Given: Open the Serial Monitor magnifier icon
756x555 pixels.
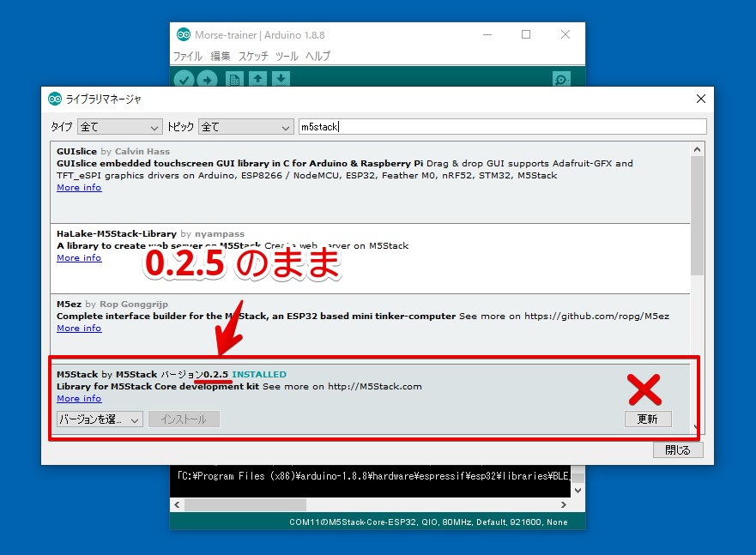Looking at the screenshot, I should point(562,79).
